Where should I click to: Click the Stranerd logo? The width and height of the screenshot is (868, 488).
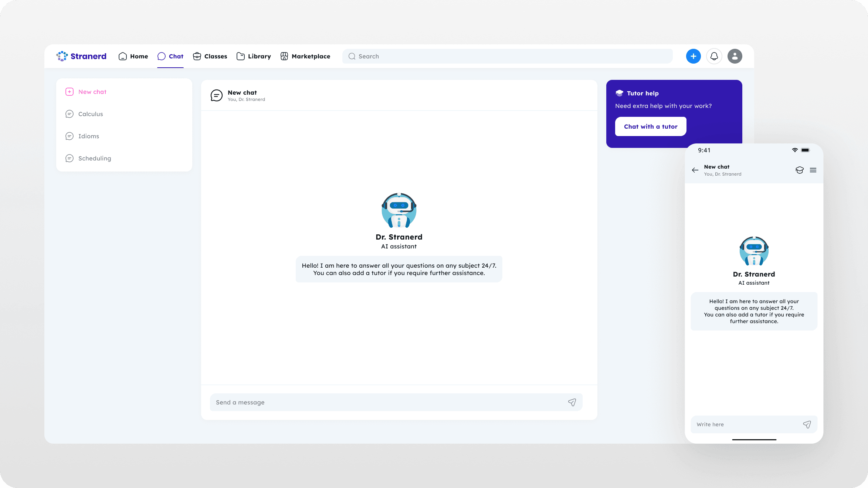point(81,56)
